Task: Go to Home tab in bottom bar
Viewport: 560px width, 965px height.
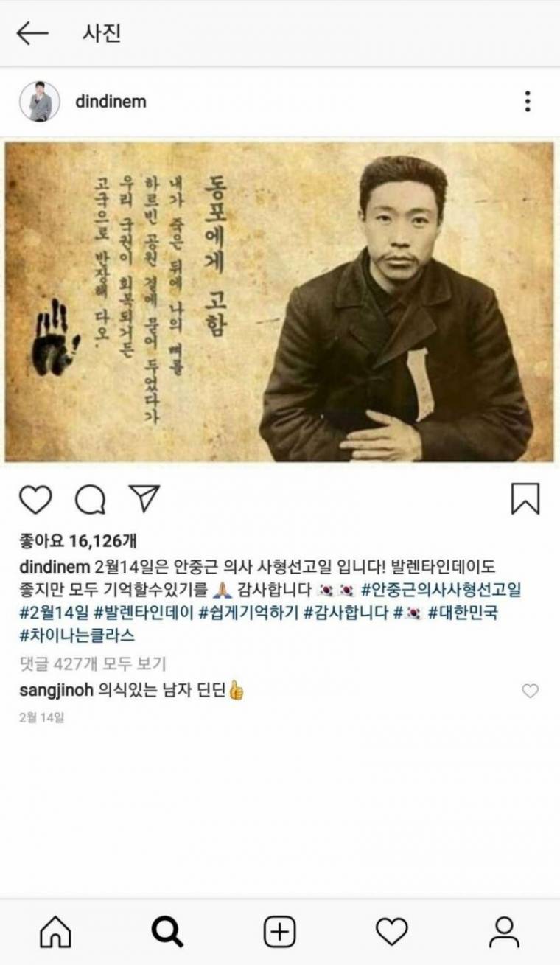Action: (55, 932)
